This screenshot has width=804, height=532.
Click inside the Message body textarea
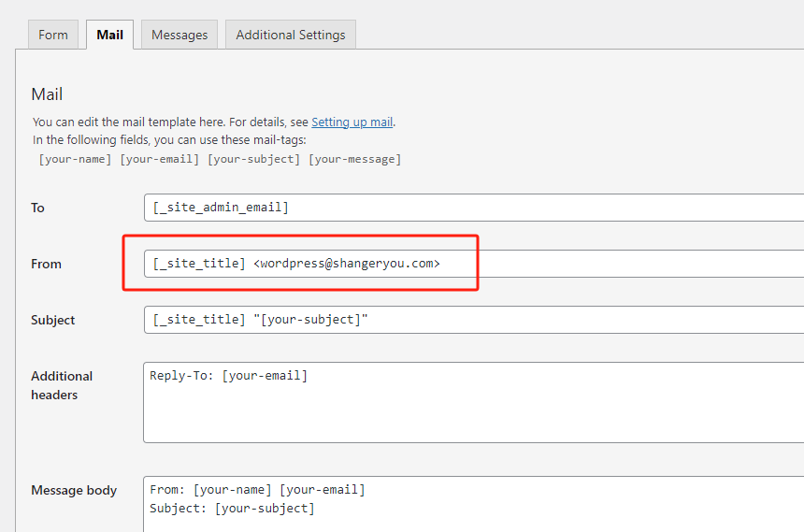pyautogui.click(x=474, y=504)
